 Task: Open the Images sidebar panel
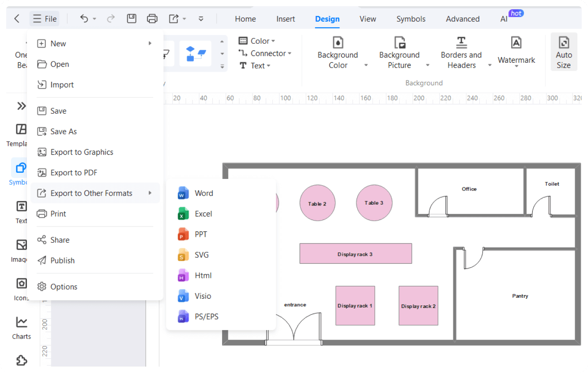pos(20,250)
